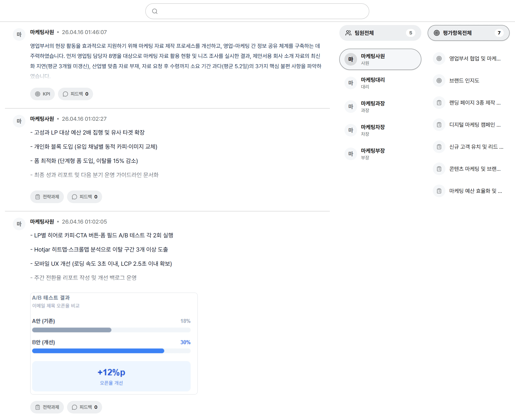The image size is (515, 420).
Task: Click the target icon beside 영업부서 협업
Action: coord(439,59)
